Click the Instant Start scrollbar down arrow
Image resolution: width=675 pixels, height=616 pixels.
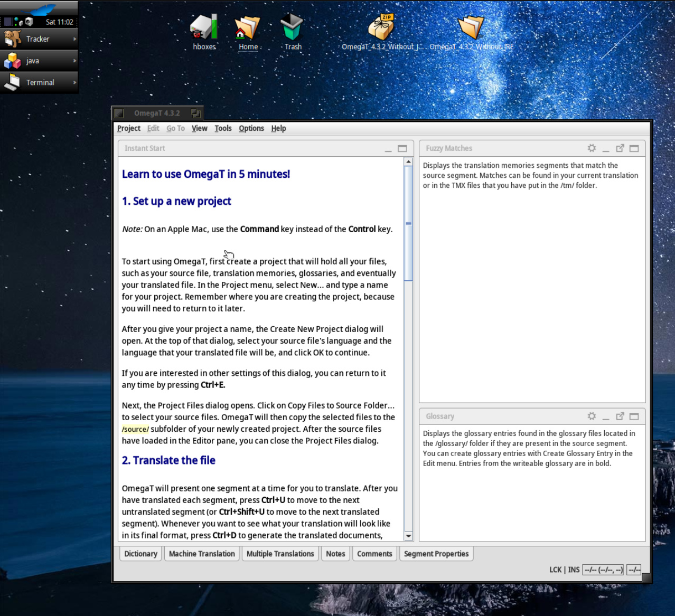click(408, 536)
